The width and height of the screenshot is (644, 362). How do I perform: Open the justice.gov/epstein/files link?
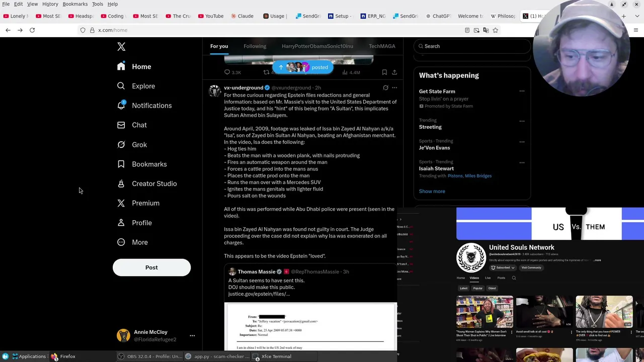[x=259, y=294]
